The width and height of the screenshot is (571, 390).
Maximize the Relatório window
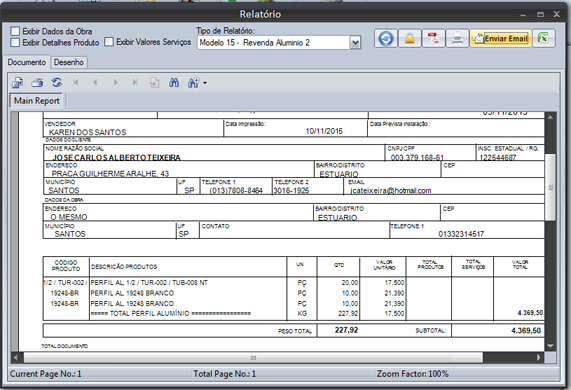tap(540, 15)
